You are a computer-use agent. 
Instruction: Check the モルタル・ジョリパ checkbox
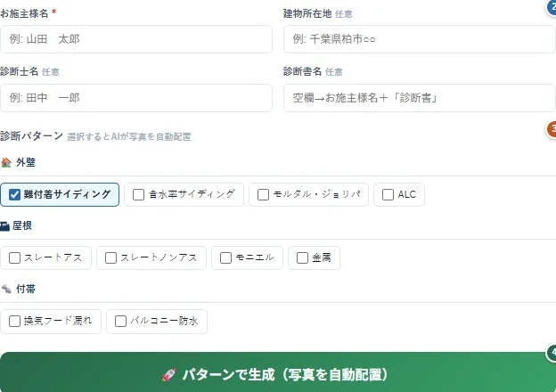pyautogui.click(x=263, y=194)
